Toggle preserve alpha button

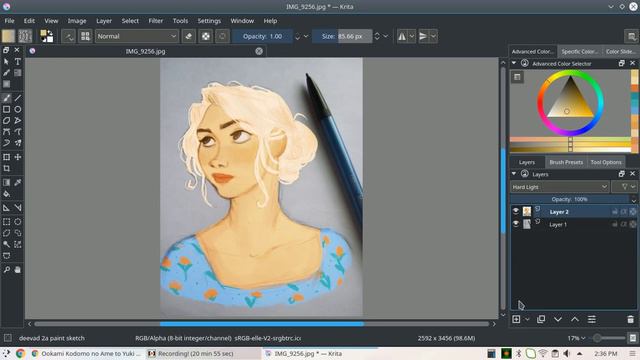(206, 36)
